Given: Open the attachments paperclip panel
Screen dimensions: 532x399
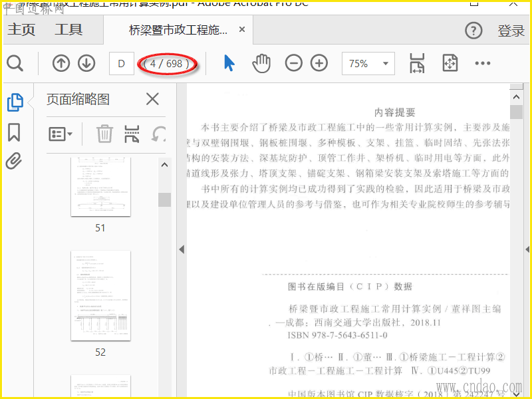Looking at the screenshot, I should point(14,161).
